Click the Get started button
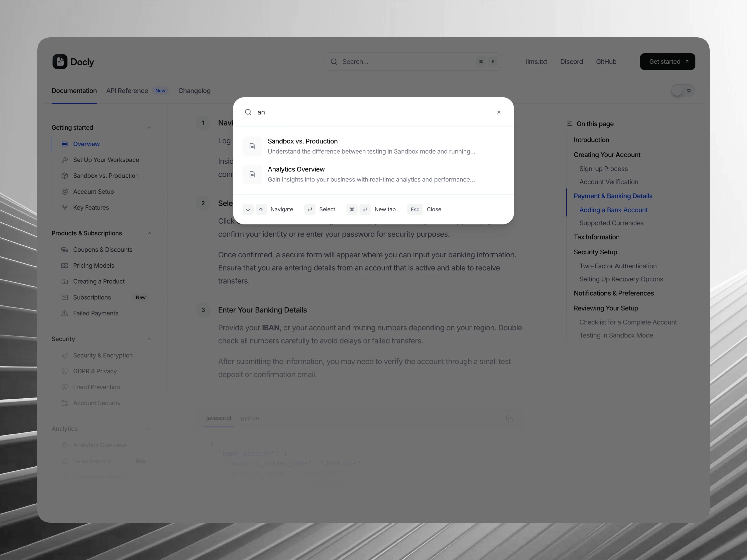 click(667, 62)
